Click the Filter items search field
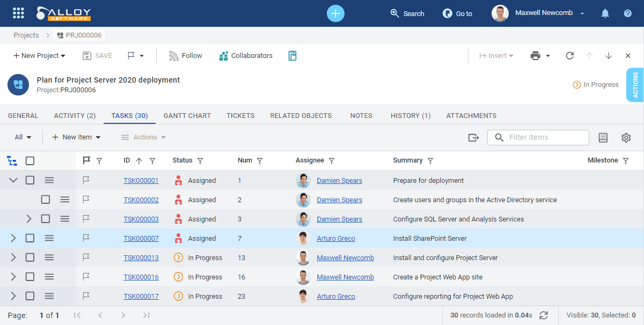Viewport: 644px width, 325px height. (x=538, y=137)
